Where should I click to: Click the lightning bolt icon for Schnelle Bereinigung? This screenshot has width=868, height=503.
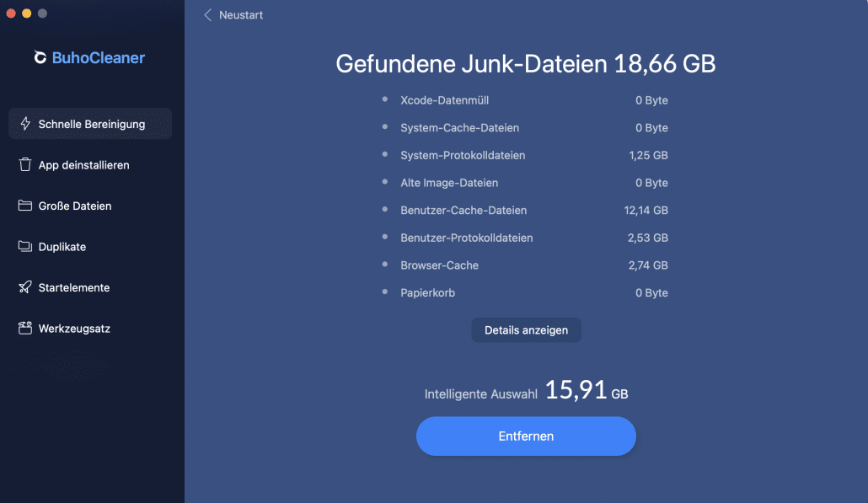(25, 124)
